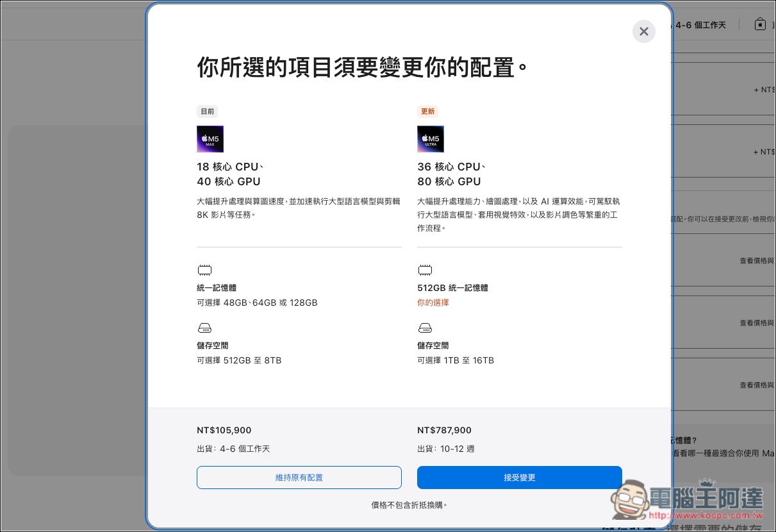Click the price NT$105,900
Viewport: 776px width, 532px height.
[224, 430]
